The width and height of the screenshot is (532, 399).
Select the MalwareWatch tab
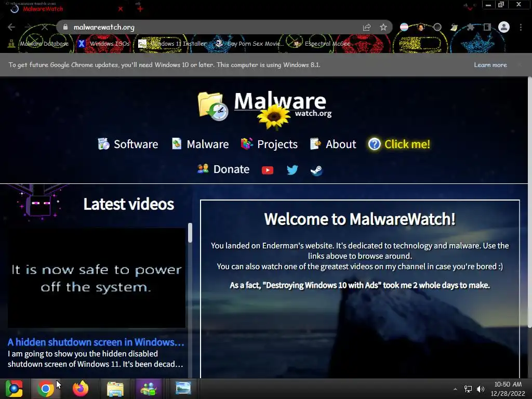click(x=64, y=9)
